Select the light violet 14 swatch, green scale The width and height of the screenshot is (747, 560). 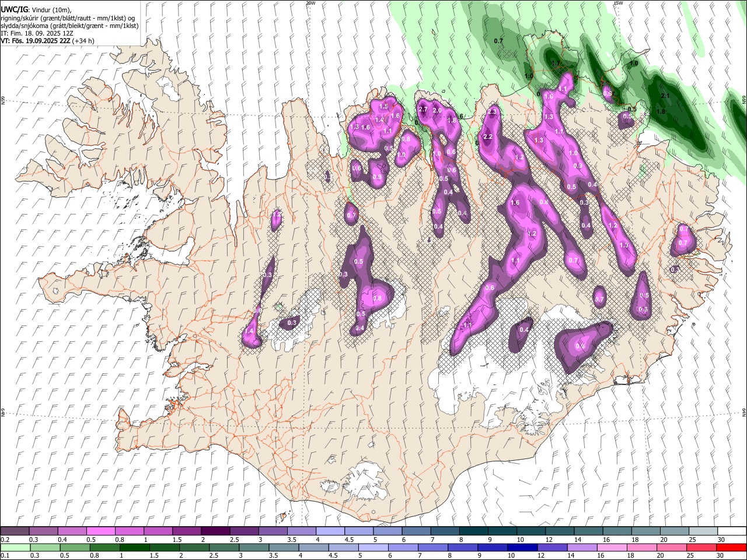click(x=582, y=547)
